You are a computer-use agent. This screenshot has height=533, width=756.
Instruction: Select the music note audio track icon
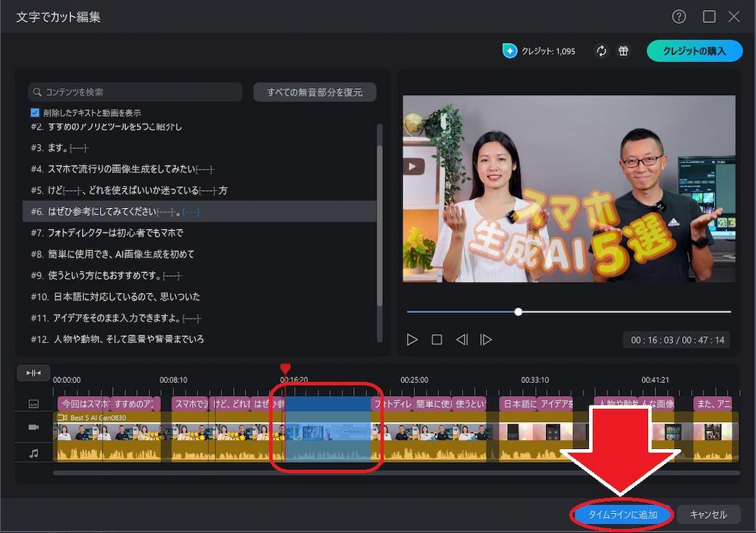pos(33,453)
